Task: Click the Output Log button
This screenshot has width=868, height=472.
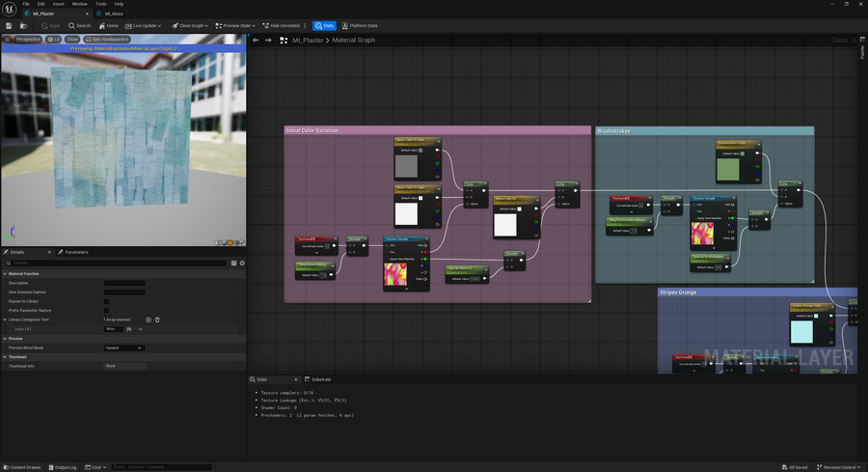Action: (63, 467)
